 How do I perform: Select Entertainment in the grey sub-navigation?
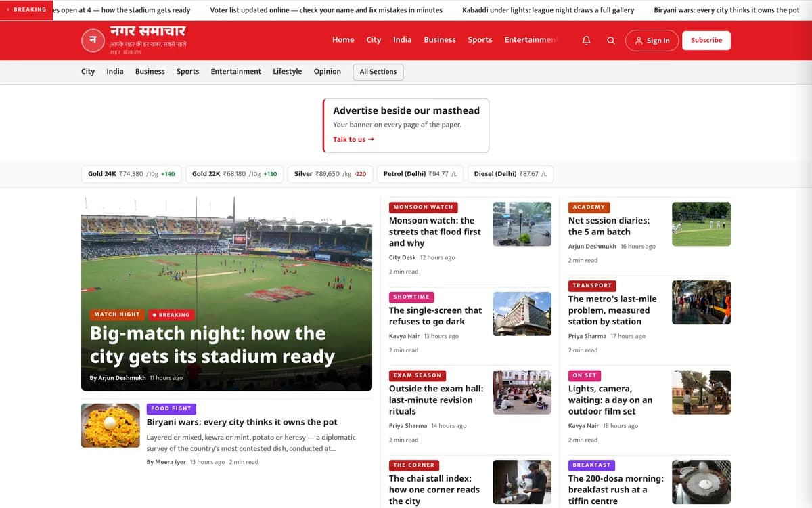[x=236, y=72]
